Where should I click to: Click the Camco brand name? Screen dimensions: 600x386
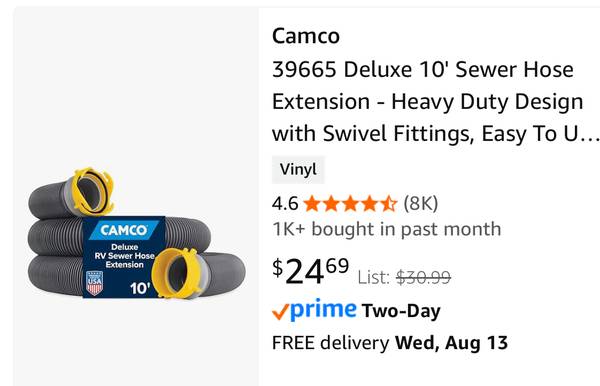click(306, 36)
